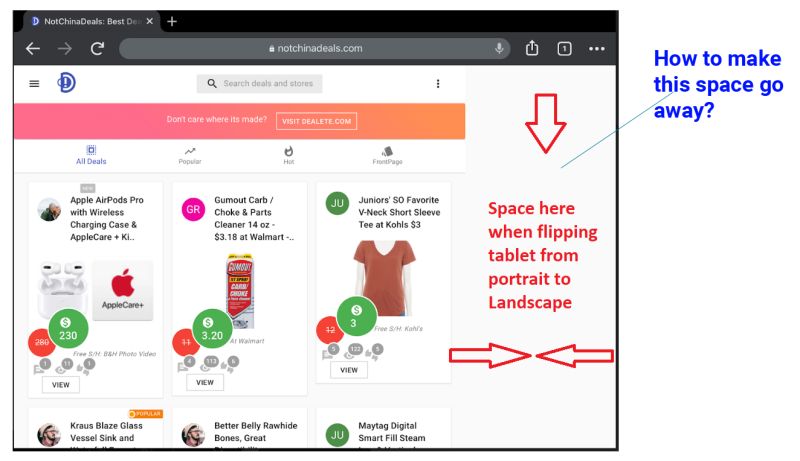Click the green JU avatar on the tee deal
Viewport: 800px width, 461px height.
point(337,203)
